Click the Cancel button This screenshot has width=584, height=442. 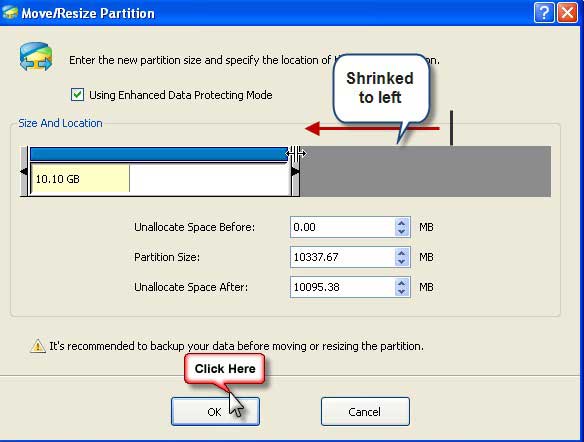(365, 411)
